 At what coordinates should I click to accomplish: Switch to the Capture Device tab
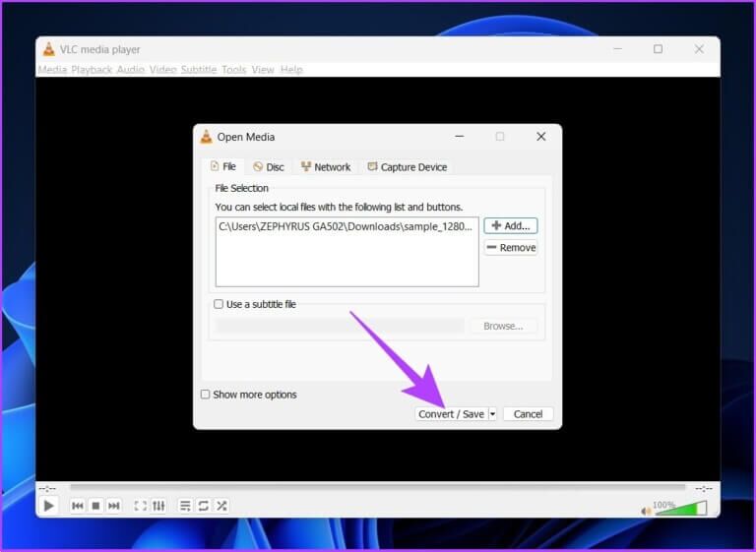click(x=408, y=167)
